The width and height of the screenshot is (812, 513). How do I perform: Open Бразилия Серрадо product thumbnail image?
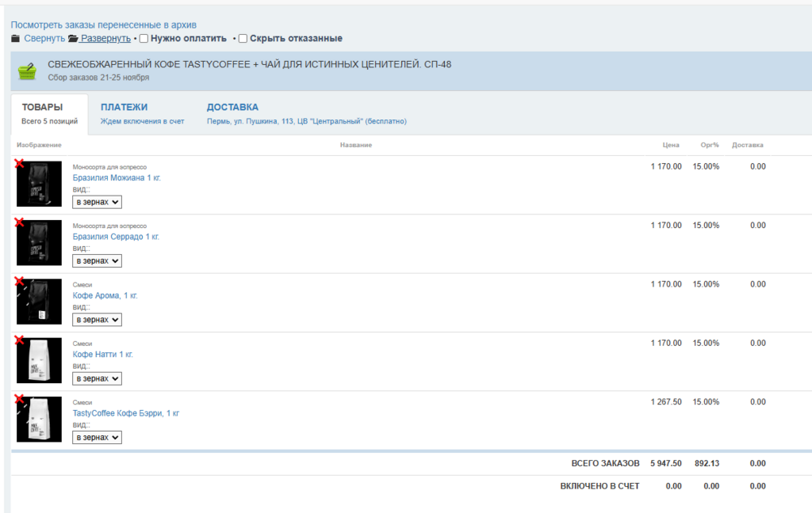tap(39, 243)
